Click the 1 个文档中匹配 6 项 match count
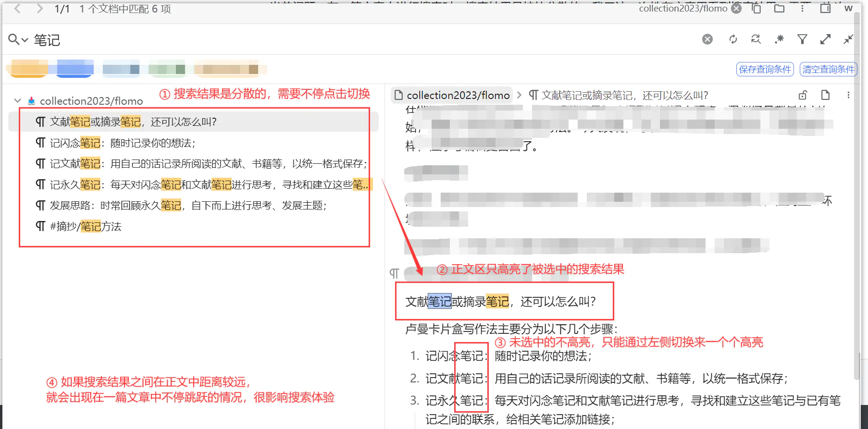The image size is (868, 429). click(125, 9)
